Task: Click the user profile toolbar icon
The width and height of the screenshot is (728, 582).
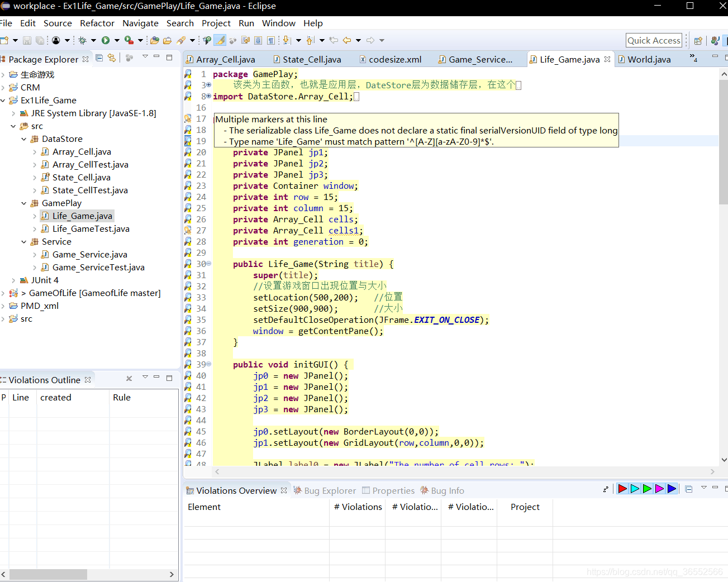Action: point(56,40)
